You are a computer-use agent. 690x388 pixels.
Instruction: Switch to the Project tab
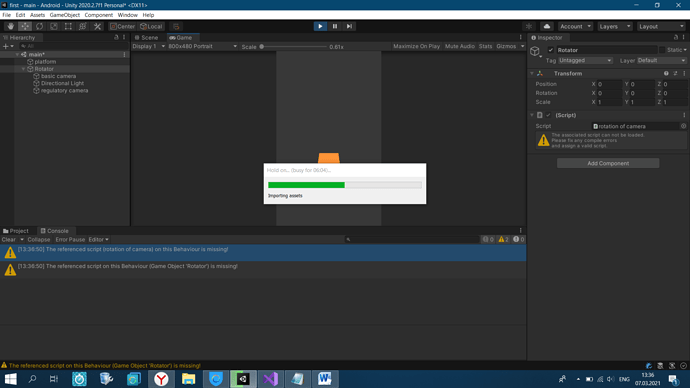click(x=16, y=231)
